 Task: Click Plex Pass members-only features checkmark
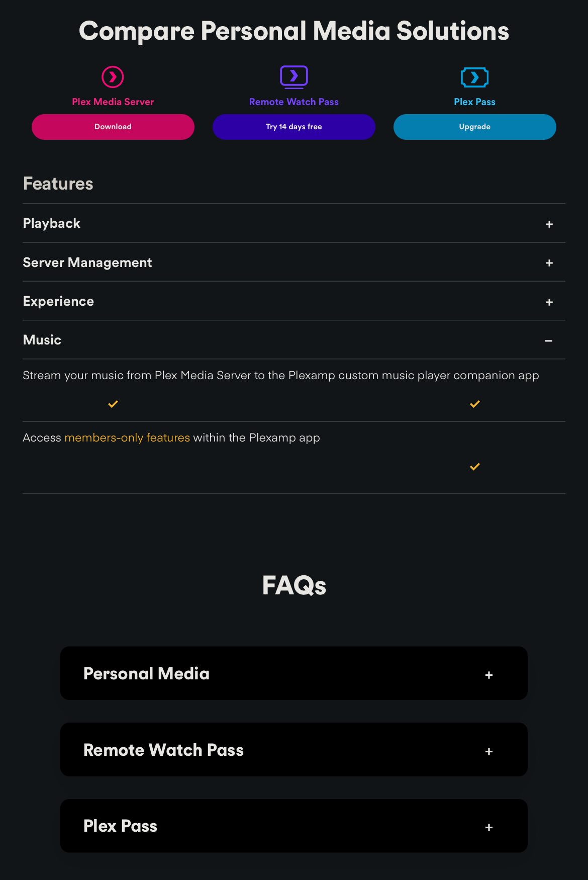pos(475,467)
